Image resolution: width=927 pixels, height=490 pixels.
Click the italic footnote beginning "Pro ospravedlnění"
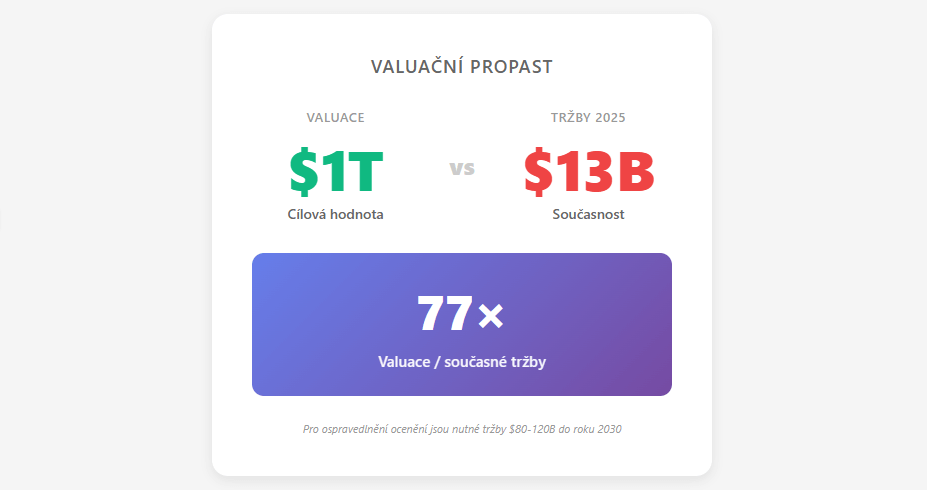tap(462, 429)
